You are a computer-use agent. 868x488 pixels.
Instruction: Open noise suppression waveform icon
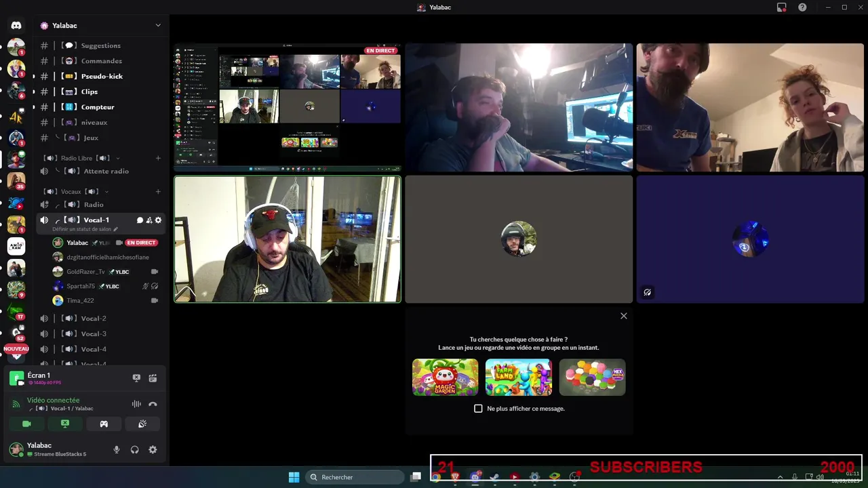click(136, 404)
